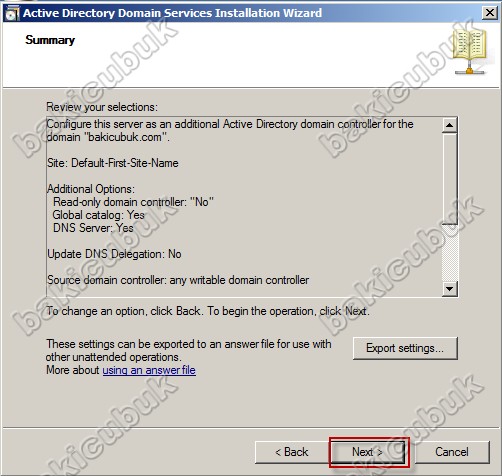Click the wizard icon in the title bar

[12, 13]
